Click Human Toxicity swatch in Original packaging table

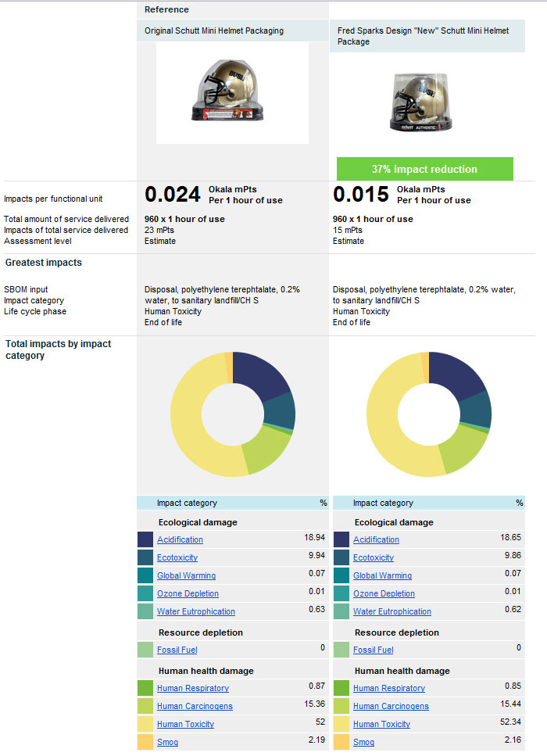(145, 724)
